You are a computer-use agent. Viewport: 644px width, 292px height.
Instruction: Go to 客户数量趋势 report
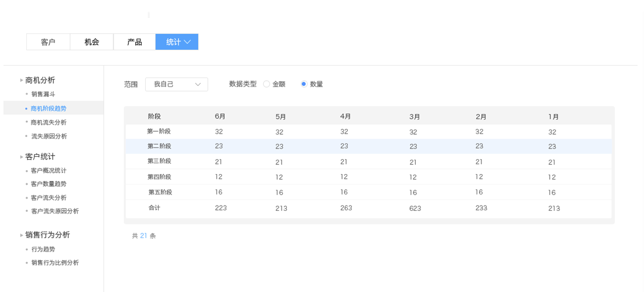(x=49, y=184)
